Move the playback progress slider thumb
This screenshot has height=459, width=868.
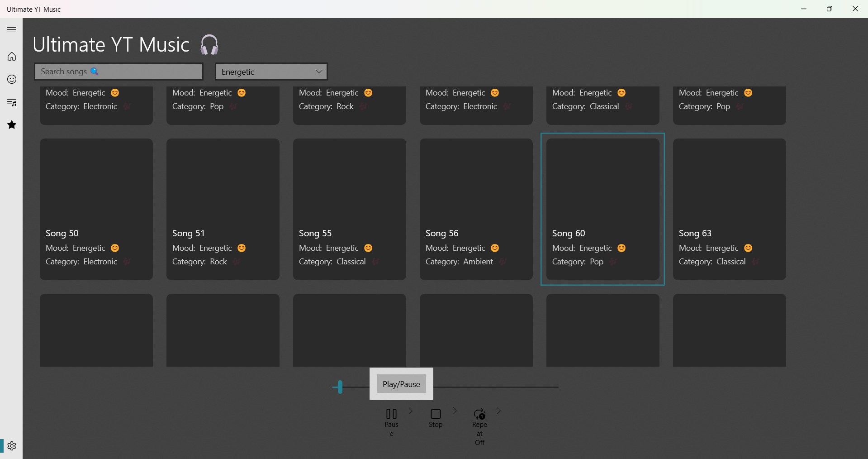pyautogui.click(x=340, y=387)
